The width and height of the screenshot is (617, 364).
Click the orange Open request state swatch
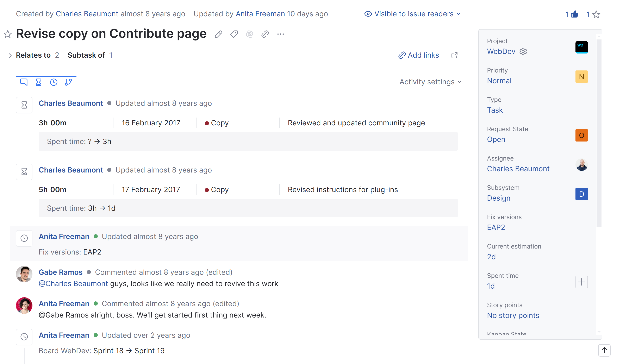point(581,135)
